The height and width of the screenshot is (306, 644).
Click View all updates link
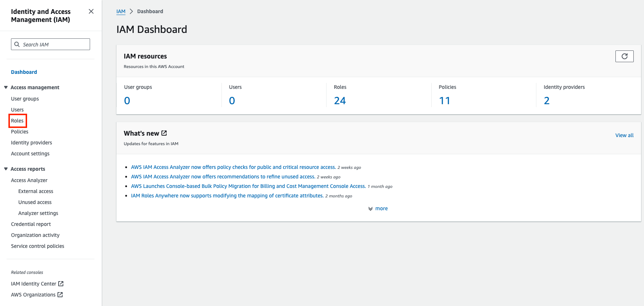624,135
